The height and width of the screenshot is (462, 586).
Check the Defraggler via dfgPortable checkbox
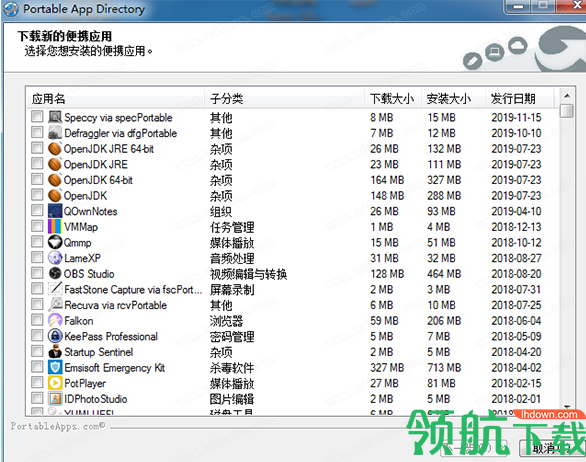pyautogui.click(x=37, y=133)
